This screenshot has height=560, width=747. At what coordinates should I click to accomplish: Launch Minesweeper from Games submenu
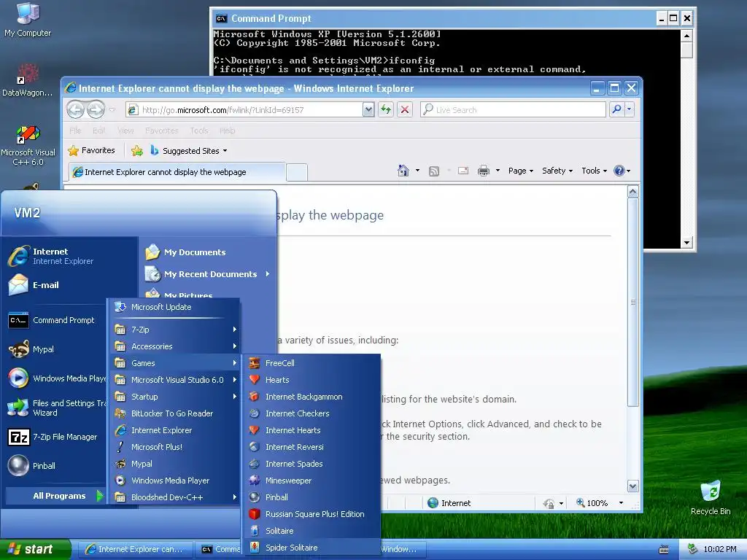coord(312,481)
